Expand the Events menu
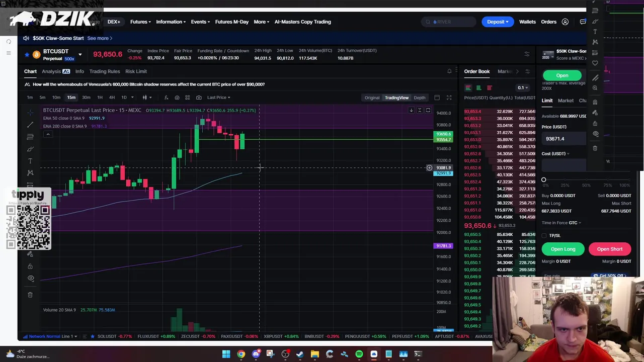This screenshot has height=362, width=644. tap(200, 22)
